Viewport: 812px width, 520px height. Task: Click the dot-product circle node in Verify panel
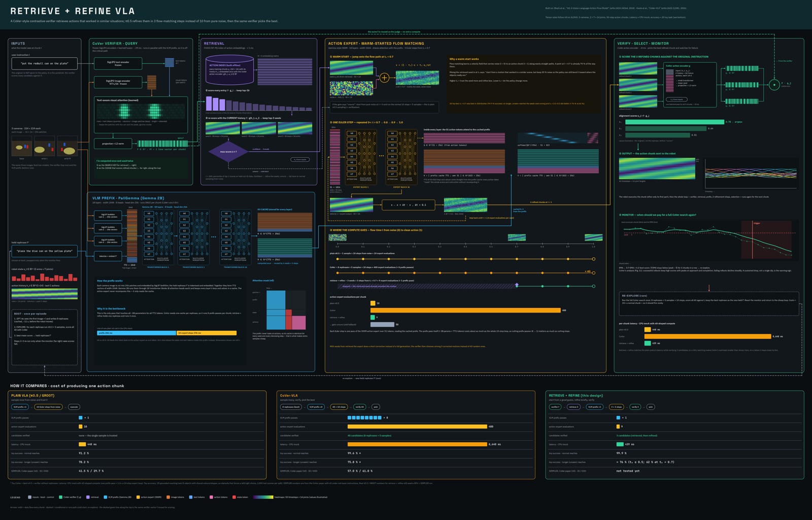click(774, 85)
